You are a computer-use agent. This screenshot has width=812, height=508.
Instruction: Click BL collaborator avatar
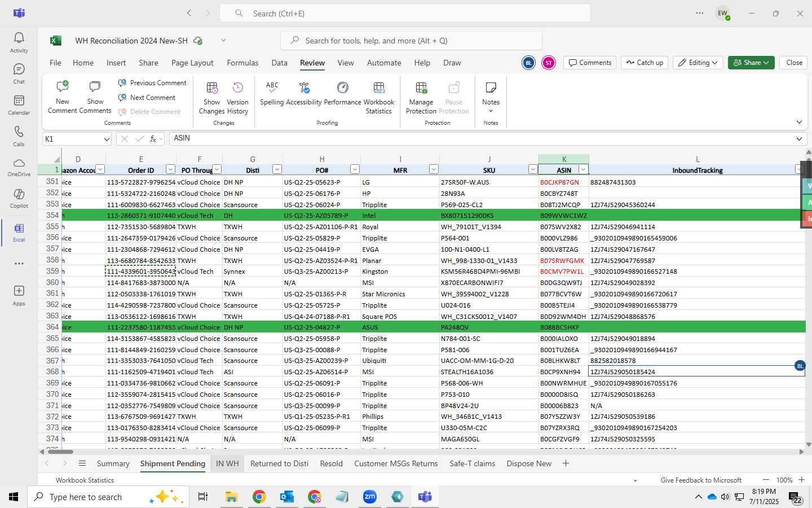[x=528, y=63]
